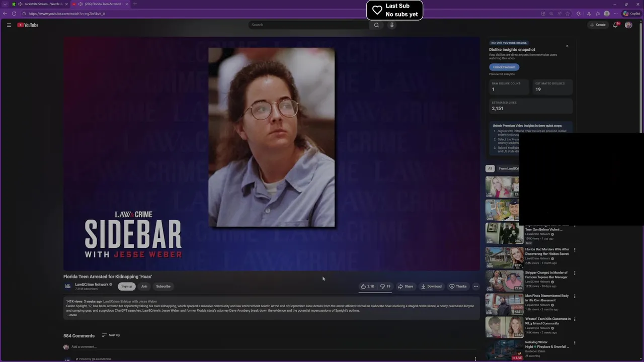Screen dimensions: 644x362
Task: Open YouTube notifications bell
Action: point(615,25)
